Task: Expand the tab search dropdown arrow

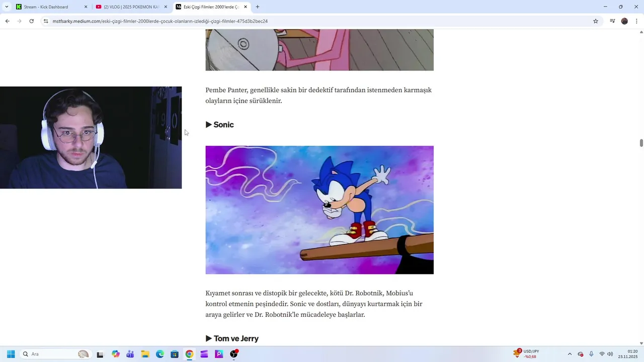Action: 7,7
